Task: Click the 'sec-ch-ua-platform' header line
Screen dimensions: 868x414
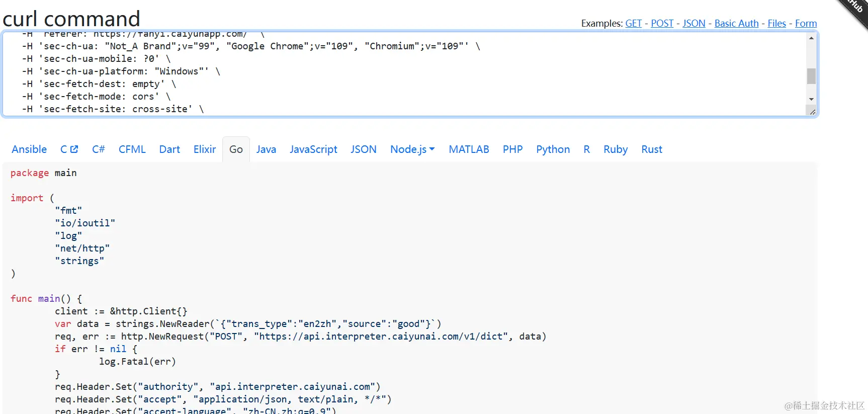Action: tap(121, 71)
